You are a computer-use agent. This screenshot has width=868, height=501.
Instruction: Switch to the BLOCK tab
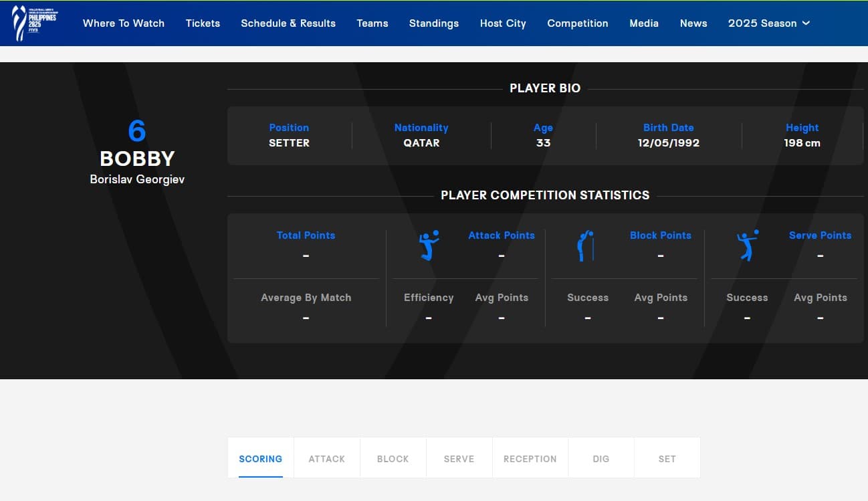[393, 459]
